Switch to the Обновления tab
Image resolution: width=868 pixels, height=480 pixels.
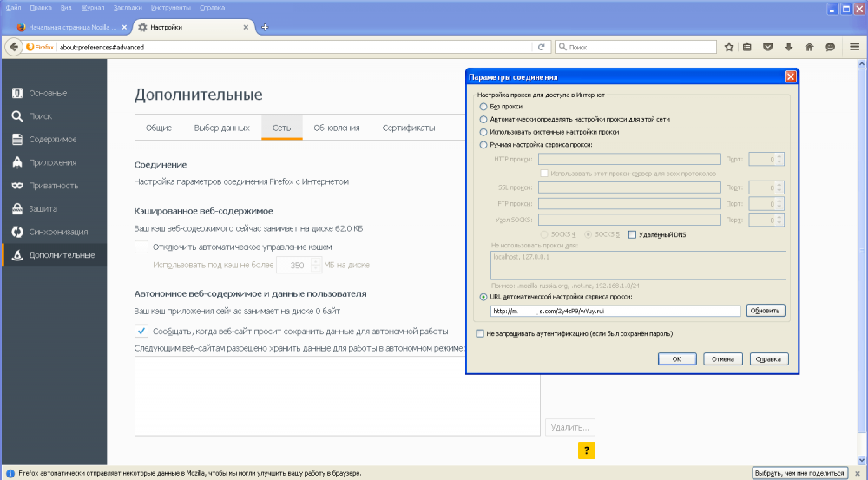tap(337, 128)
